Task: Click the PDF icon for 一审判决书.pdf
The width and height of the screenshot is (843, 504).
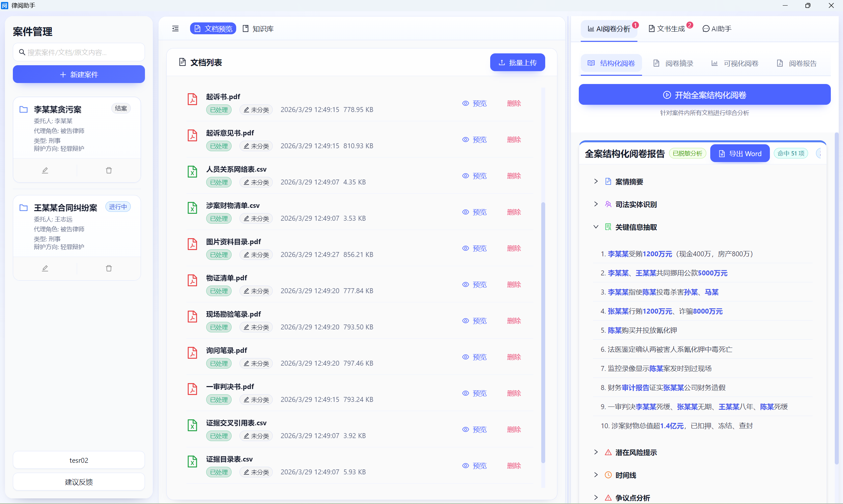Action: pos(192,389)
